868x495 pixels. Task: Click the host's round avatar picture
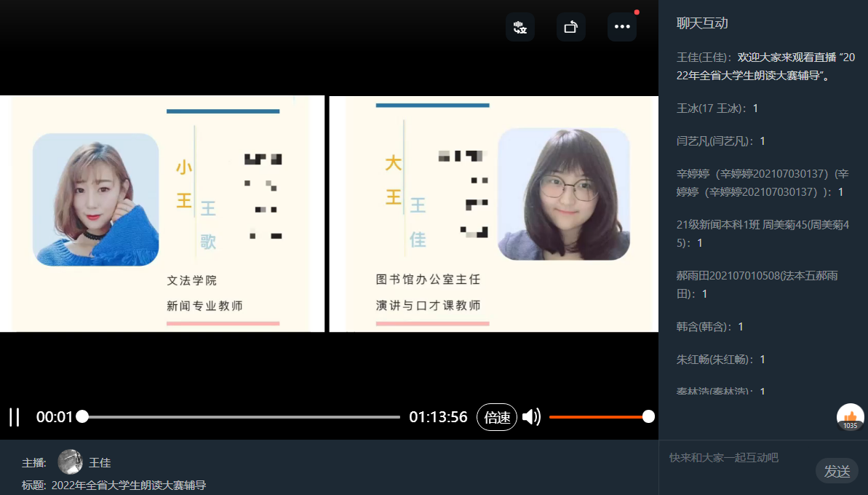tap(71, 462)
